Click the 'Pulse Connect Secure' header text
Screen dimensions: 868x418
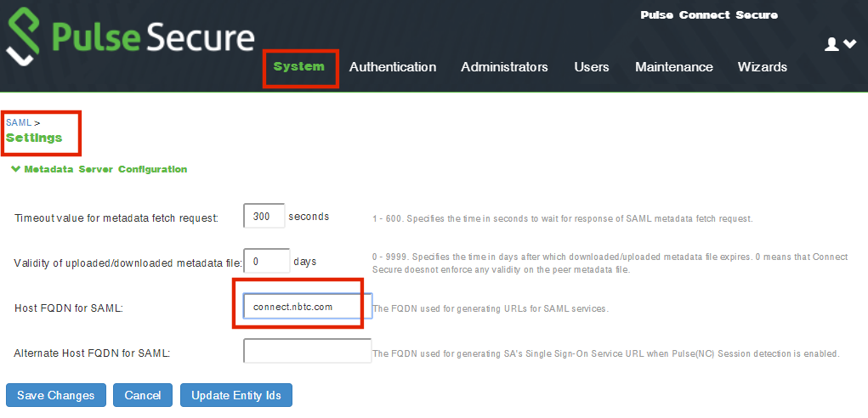pos(709,15)
